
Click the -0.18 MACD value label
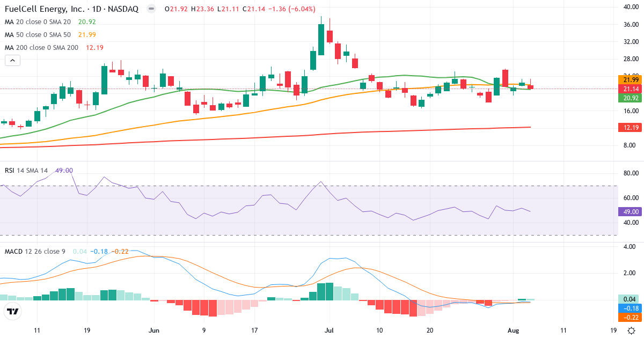(630, 308)
